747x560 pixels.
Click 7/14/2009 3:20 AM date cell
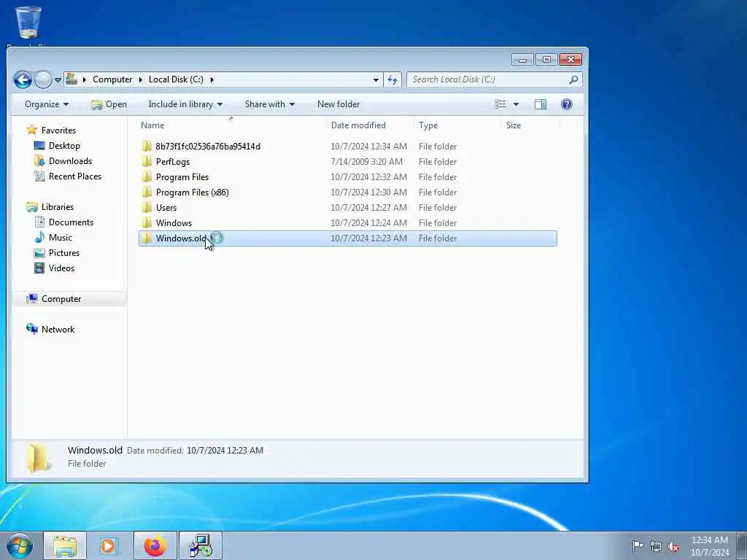pyautogui.click(x=366, y=162)
